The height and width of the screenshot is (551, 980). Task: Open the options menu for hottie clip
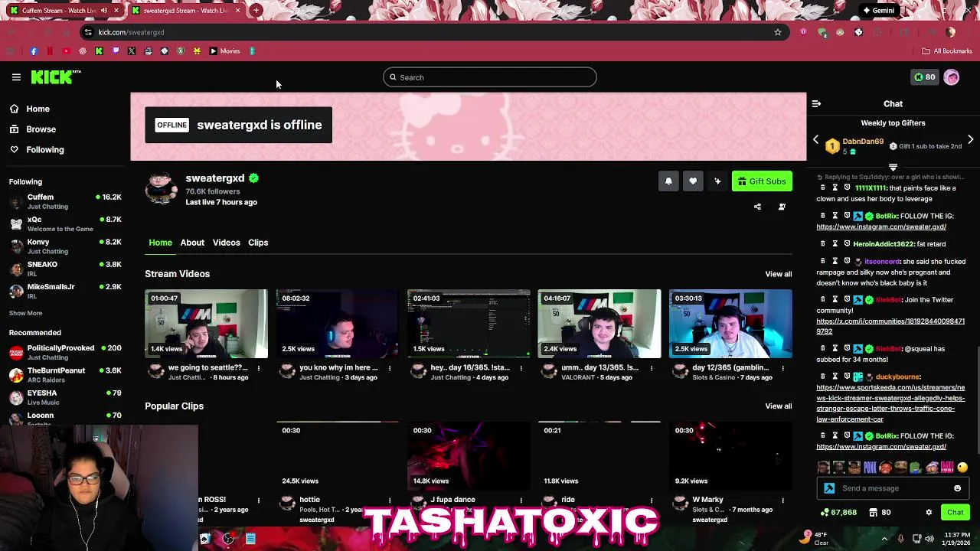tap(390, 500)
